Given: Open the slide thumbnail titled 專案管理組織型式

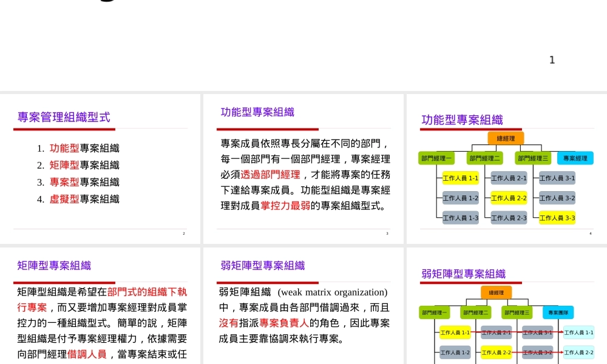Looking at the screenshot, I should tap(100, 169).
